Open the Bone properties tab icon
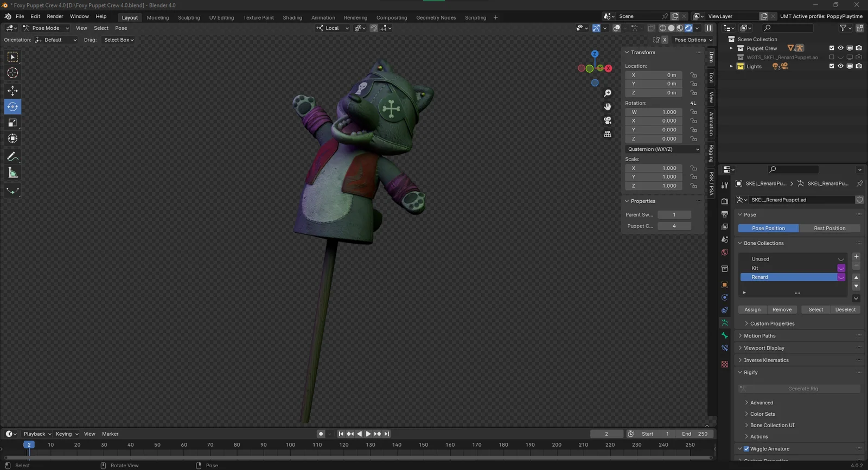This screenshot has height=470, width=868. click(725, 335)
